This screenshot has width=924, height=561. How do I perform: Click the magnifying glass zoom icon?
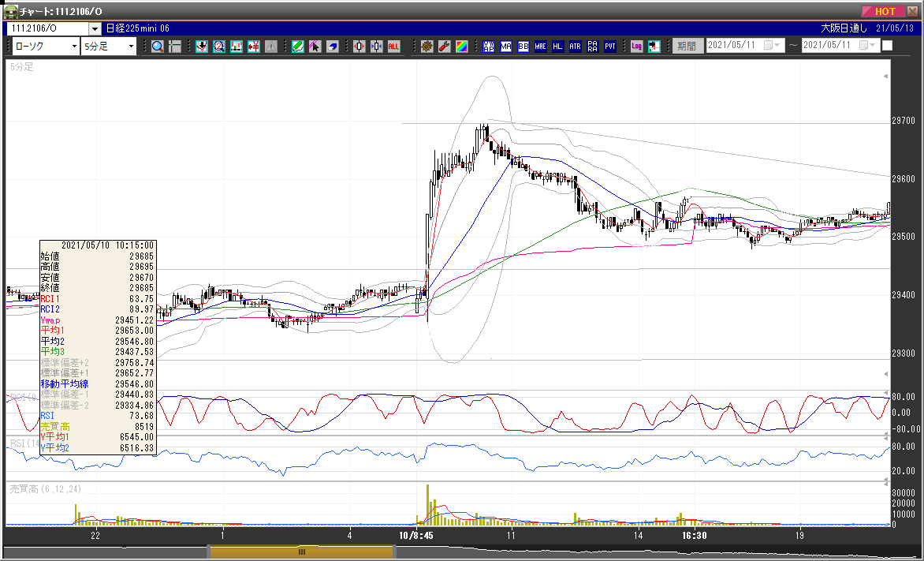158,46
